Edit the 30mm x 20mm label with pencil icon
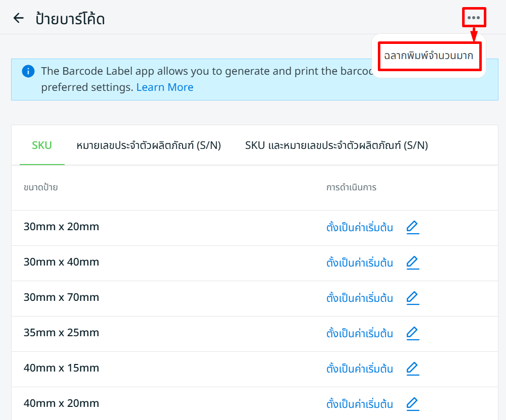506x420 pixels. tap(413, 227)
